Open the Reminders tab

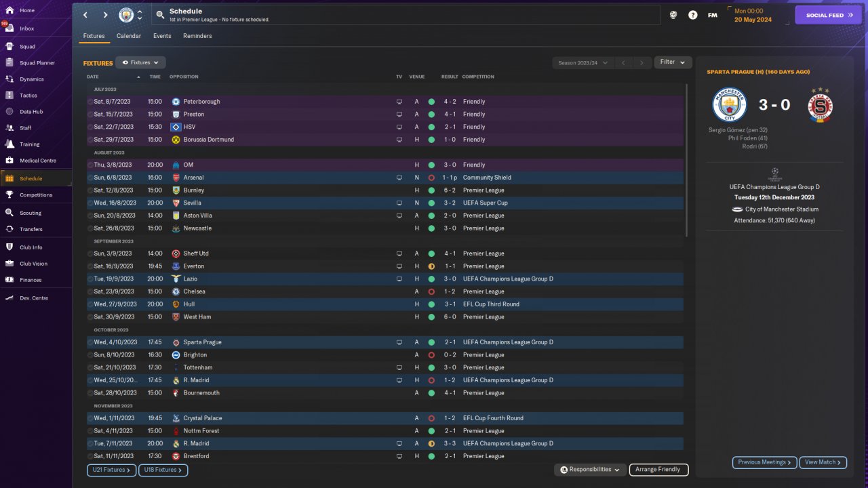[x=197, y=36]
